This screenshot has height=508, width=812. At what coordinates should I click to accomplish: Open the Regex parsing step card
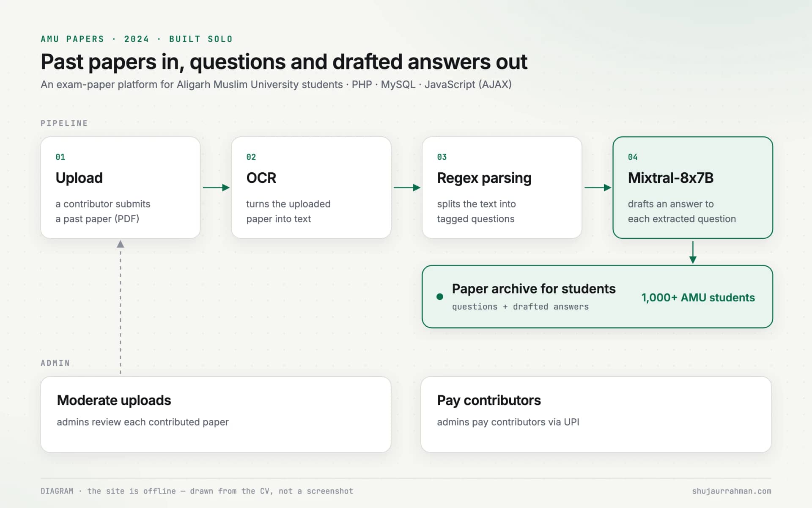pos(502,188)
